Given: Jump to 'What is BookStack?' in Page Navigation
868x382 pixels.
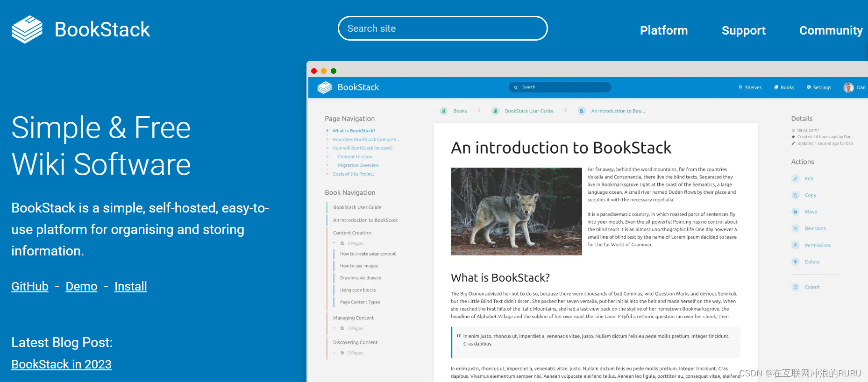Looking at the screenshot, I should click(354, 131).
